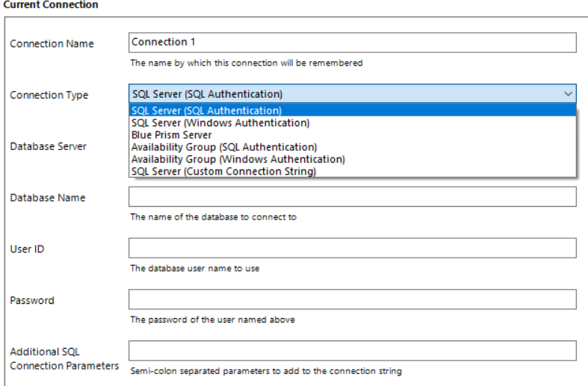Select Availability Group (SQL Authentication) option
Screen dimensions: 588x386
pos(224,147)
